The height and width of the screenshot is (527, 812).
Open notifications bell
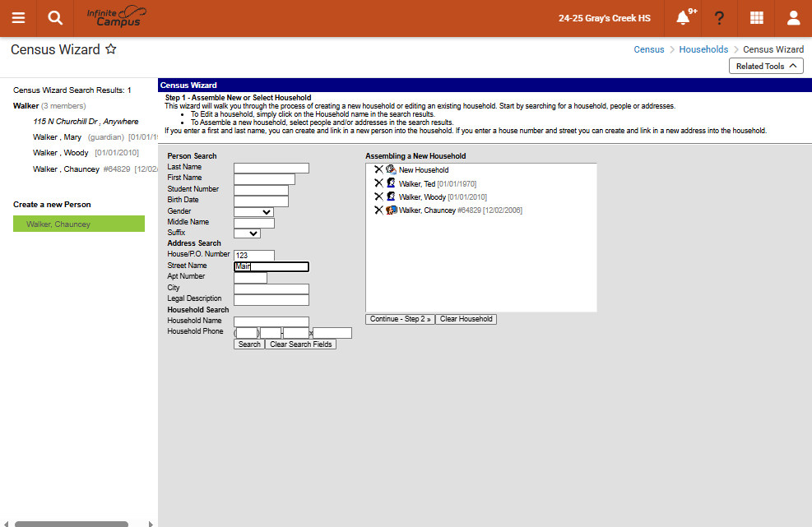tap(683, 18)
